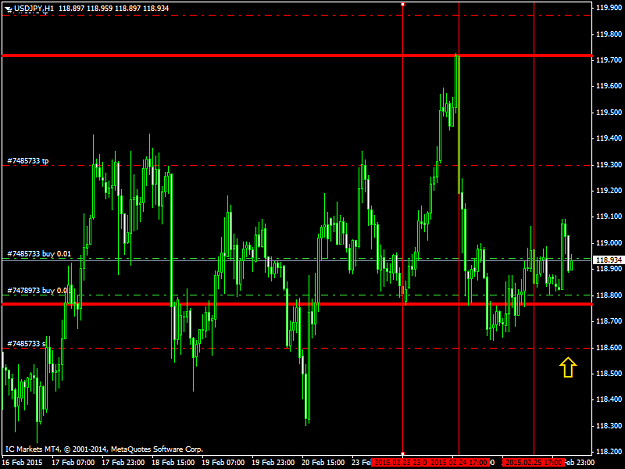625x469 pixels.
Task: Click the 119.900 price scale label
Action: pyautogui.click(x=609, y=8)
